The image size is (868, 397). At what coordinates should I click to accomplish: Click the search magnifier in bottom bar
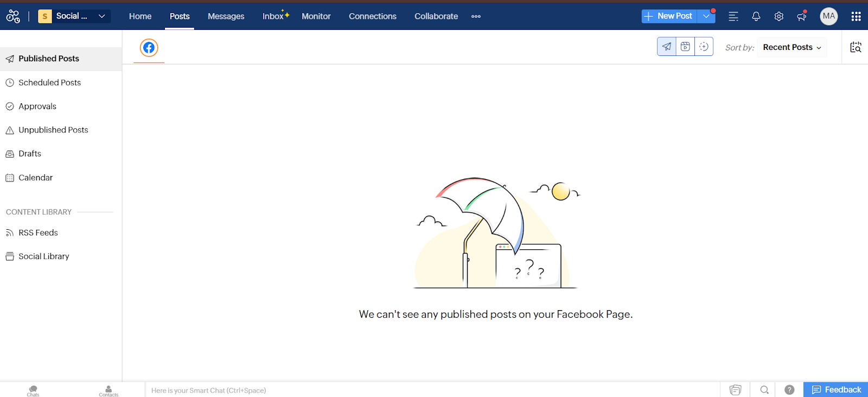[x=764, y=389]
